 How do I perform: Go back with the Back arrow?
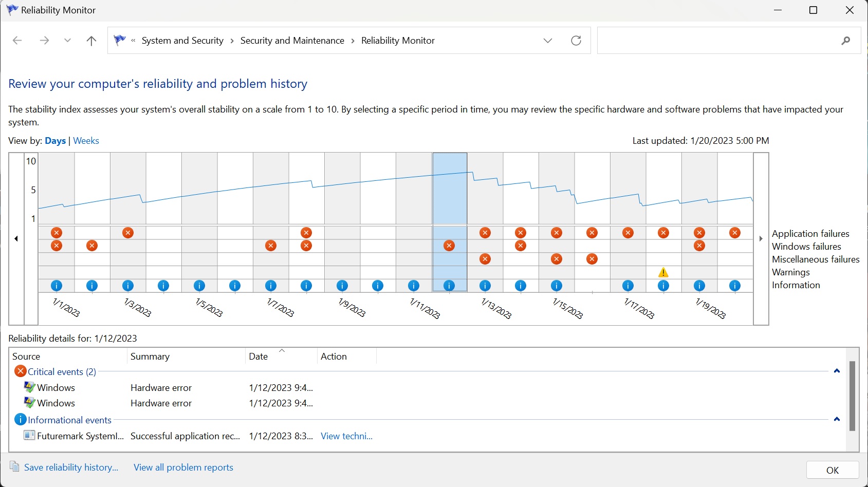(x=17, y=41)
